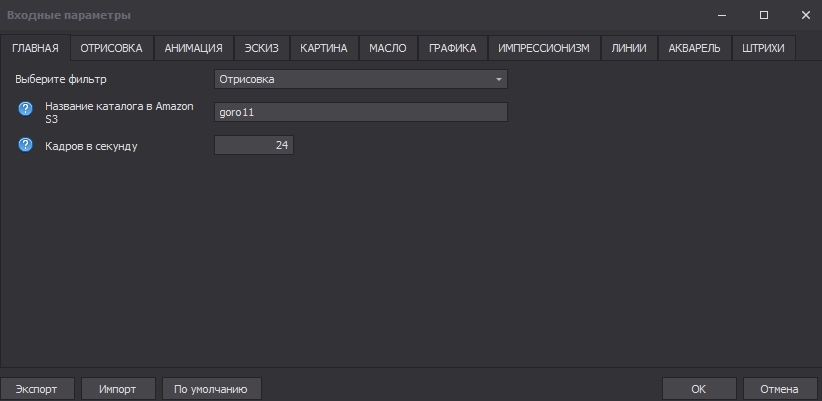Confirm with the OK button

click(x=698, y=389)
